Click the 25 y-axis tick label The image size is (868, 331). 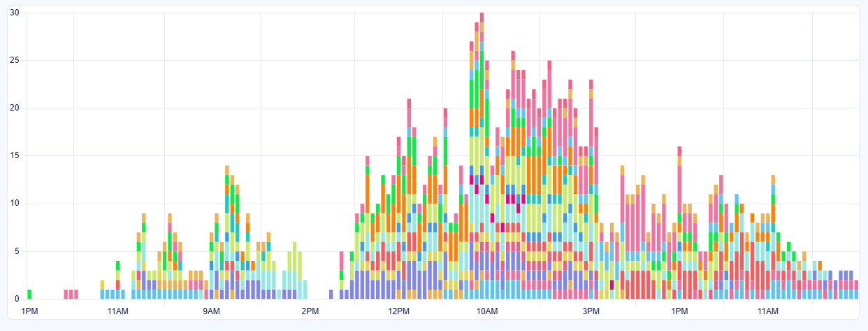point(15,60)
